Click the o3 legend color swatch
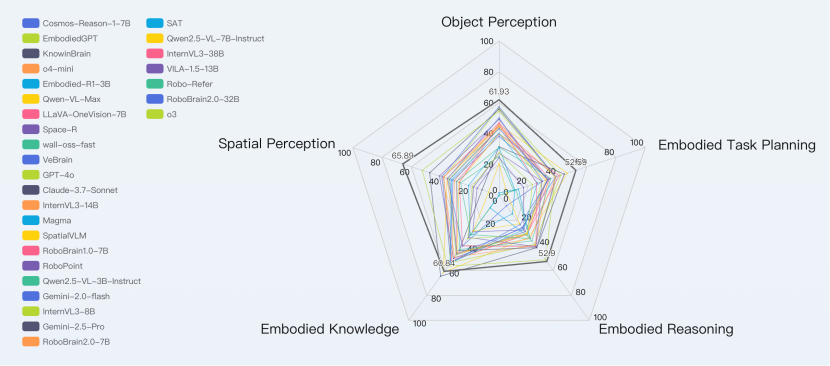This screenshot has height=366, width=830. (155, 114)
